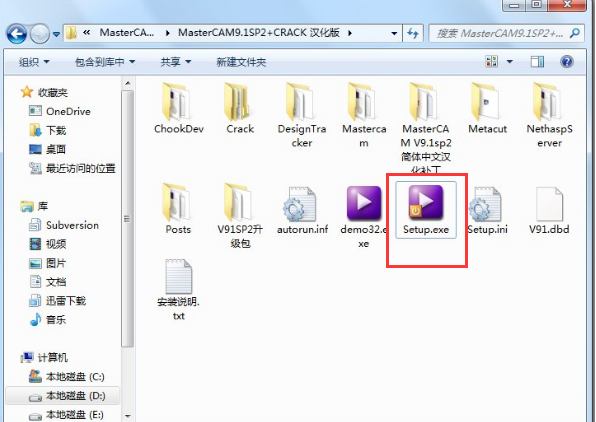
Task: Open the 共享 menu
Action: click(176, 62)
